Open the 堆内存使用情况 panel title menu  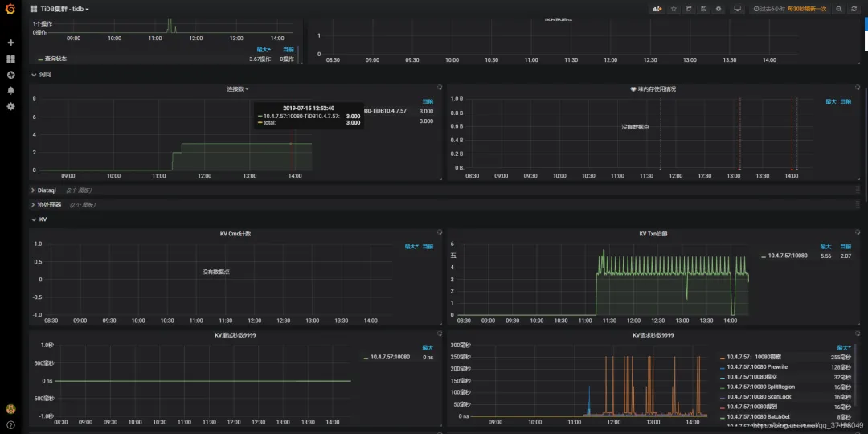[x=653, y=88]
